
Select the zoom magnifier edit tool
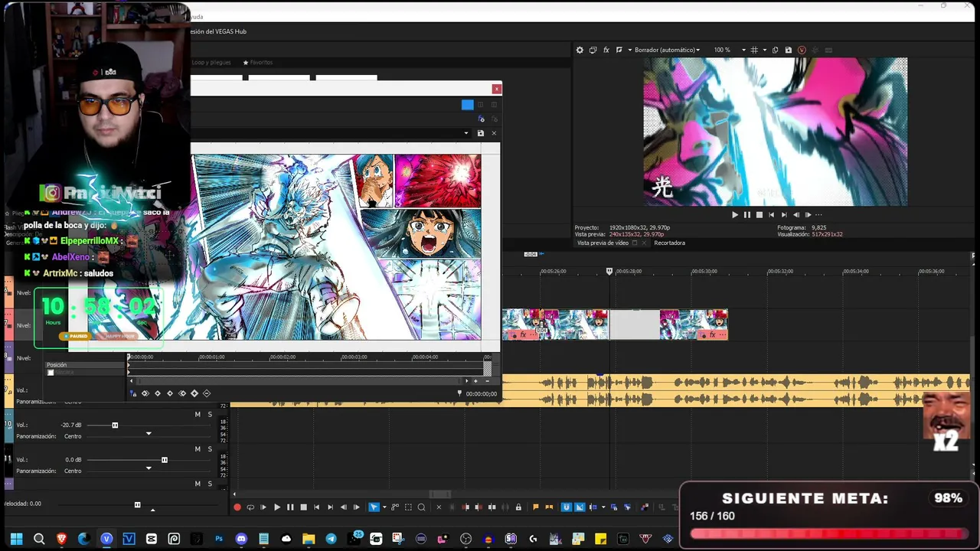[421, 507]
